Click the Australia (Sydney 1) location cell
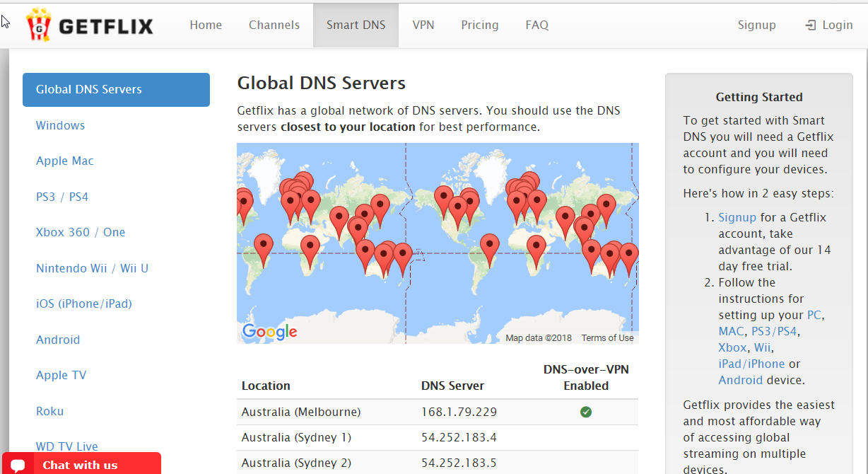Viewport: 868px width, 474px height. coord(296,437)
